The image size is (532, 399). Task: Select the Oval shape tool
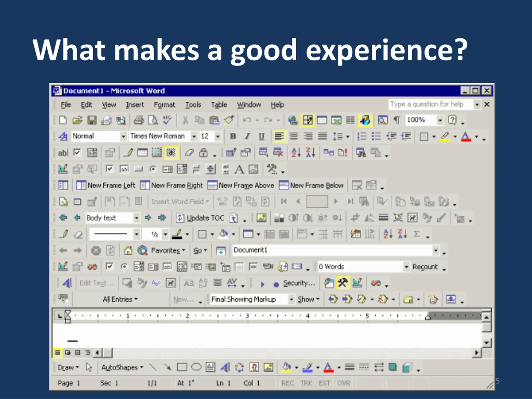(196, 367)
